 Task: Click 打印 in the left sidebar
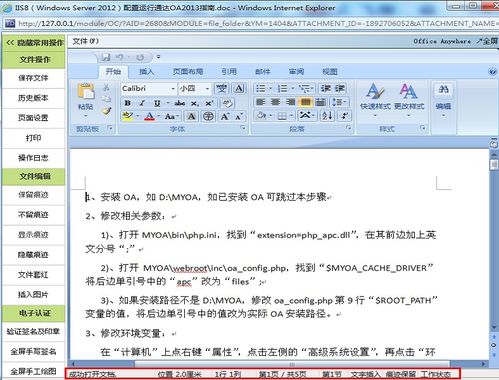coord(33,138)
